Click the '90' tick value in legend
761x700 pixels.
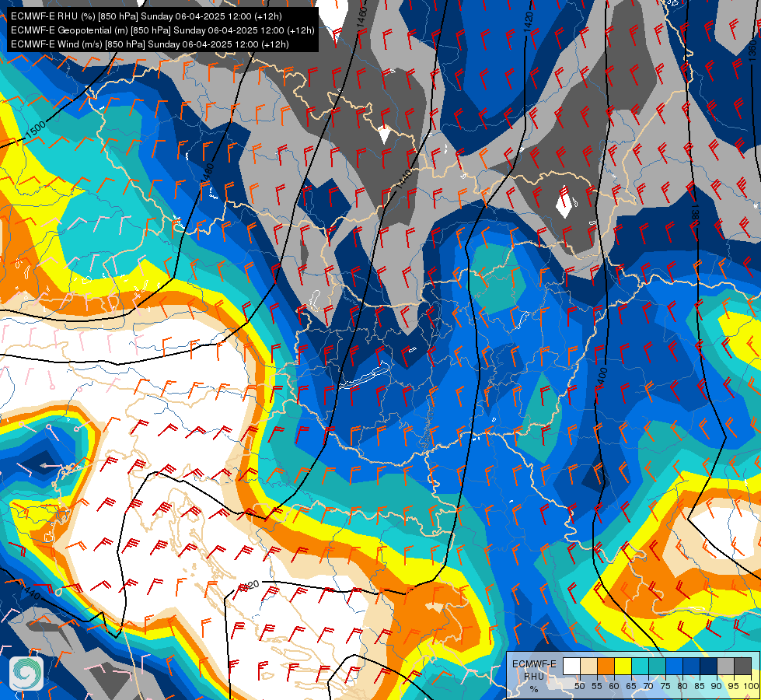point(717,686)
